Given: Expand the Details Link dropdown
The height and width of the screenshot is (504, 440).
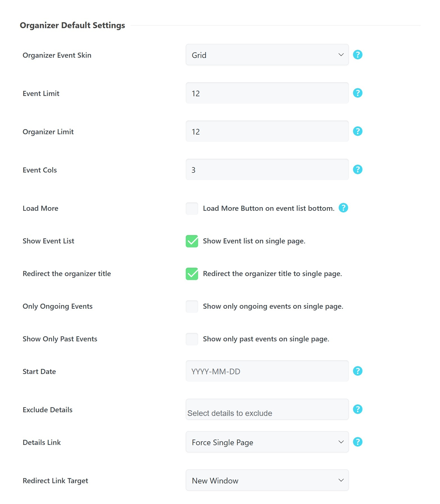Looking at the screenshot, I should pos(267,442).
